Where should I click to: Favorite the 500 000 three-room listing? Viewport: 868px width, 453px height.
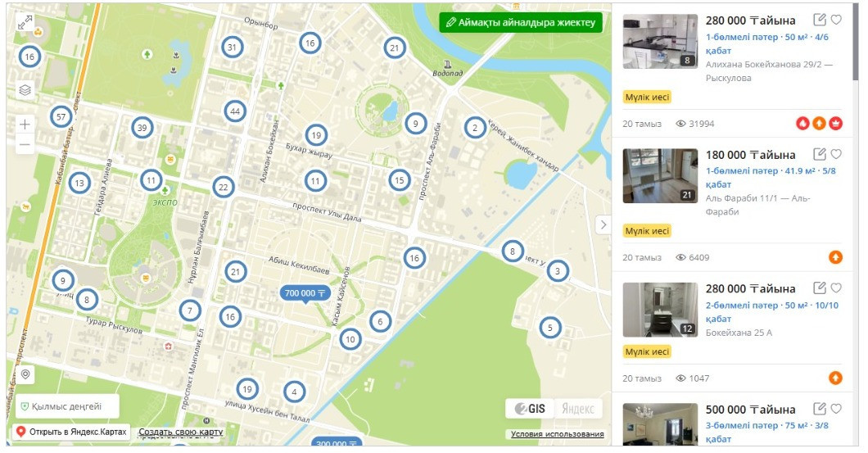coord(836,410)
